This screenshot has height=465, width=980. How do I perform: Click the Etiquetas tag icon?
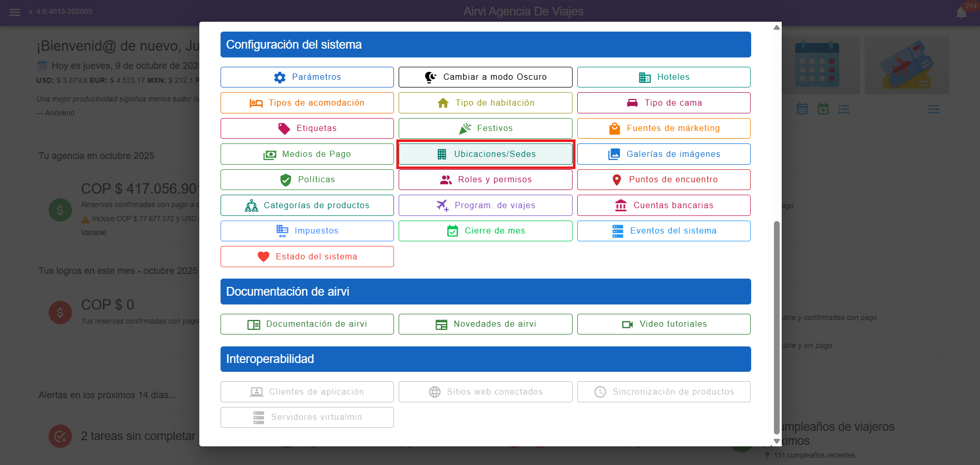click(284, 128)
